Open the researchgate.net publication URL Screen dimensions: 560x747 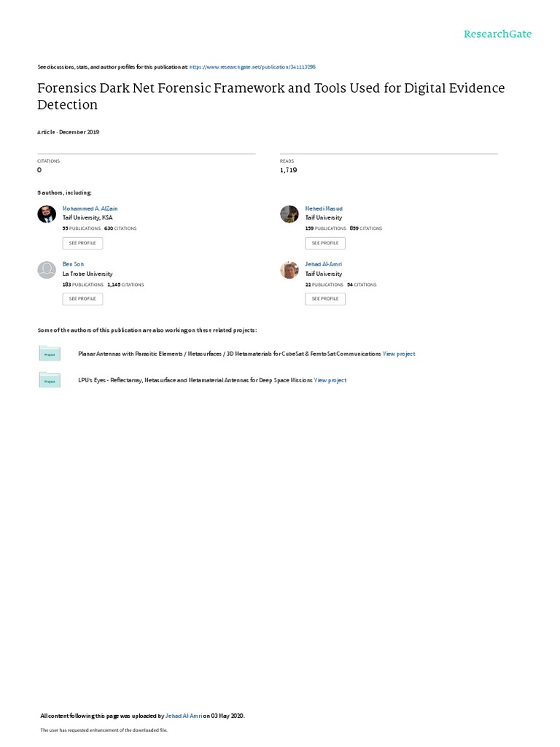252,66
